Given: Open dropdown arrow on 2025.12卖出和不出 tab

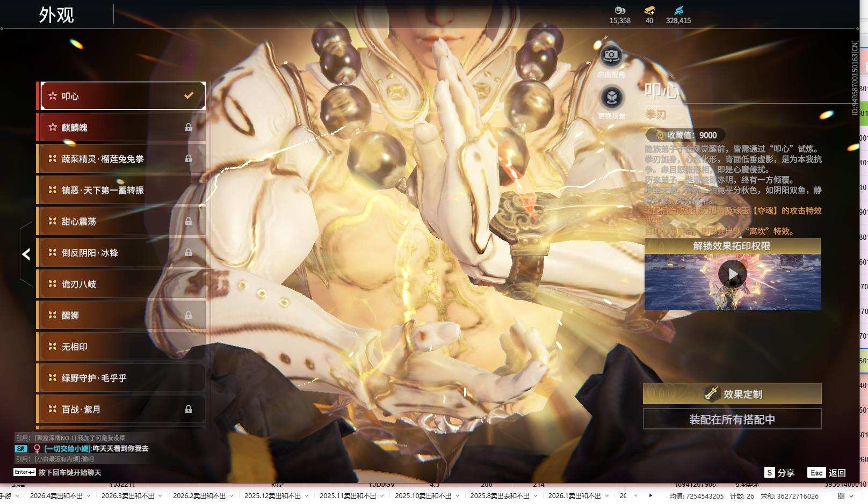Looking at the screenshot, I should (x=307, y=496).
